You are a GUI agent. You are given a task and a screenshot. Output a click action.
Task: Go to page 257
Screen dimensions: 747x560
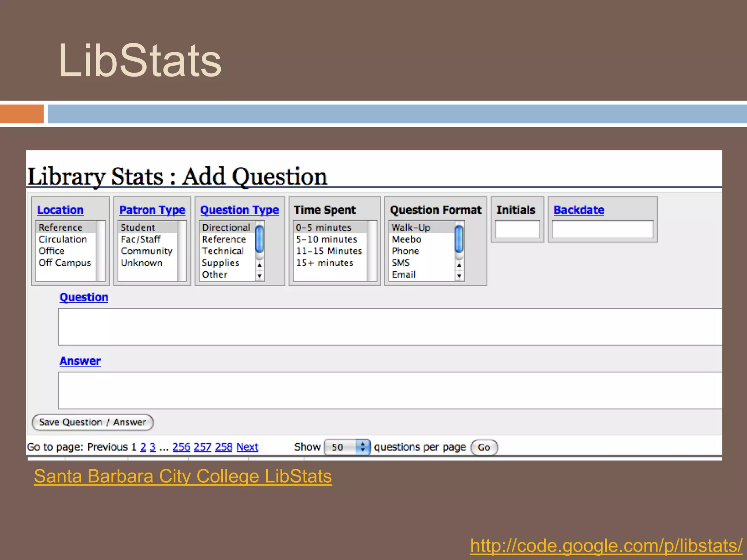tap(202, 447)
